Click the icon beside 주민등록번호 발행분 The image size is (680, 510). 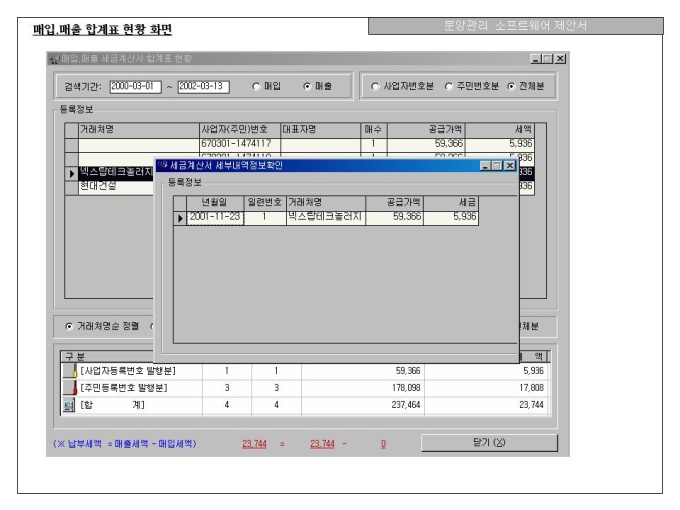pyautogui.click(x=70, y=388)
